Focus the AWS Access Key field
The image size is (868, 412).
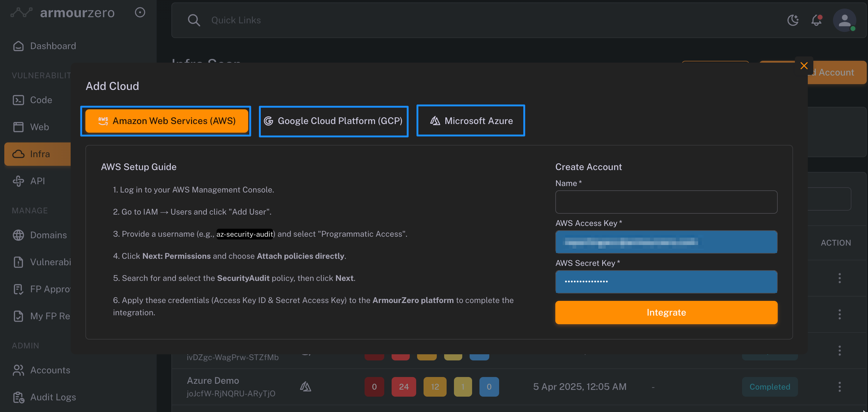(666, 242)
